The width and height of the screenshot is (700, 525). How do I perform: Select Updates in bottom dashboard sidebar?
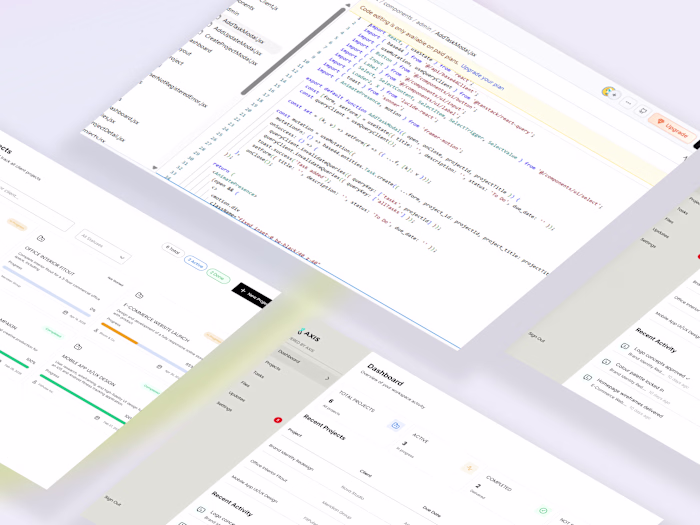coord(237,396)
